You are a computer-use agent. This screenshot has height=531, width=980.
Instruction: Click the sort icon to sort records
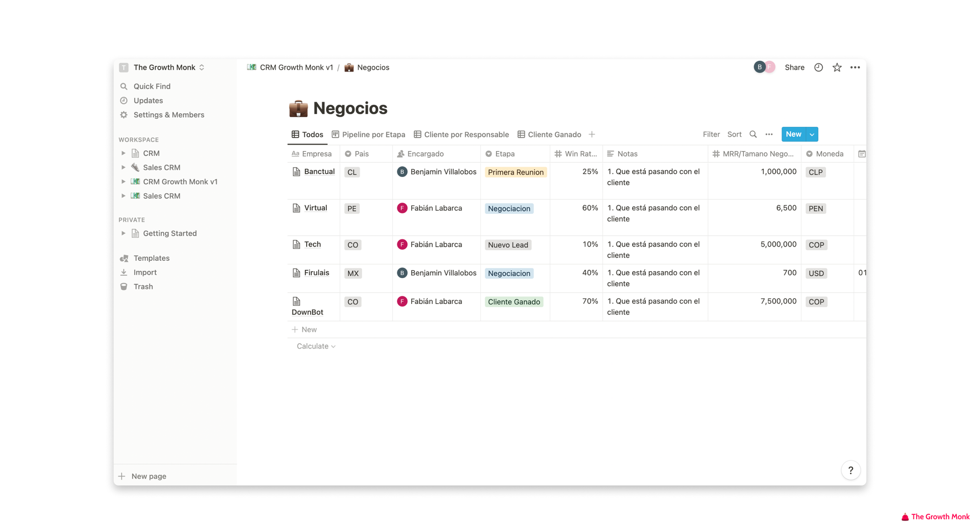(734, 134)
